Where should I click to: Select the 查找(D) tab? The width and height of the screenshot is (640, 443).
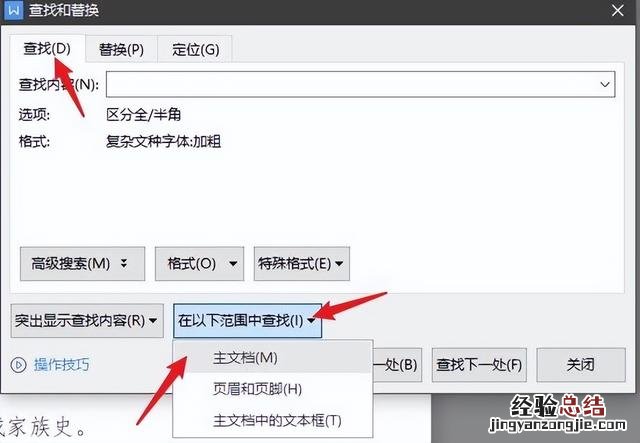[47, 49]
